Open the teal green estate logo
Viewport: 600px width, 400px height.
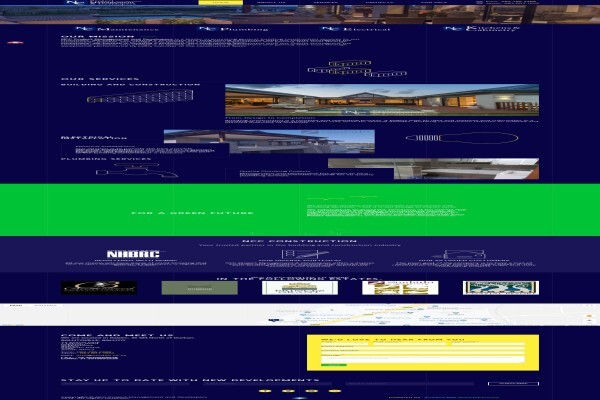pyautogui.click(x=501, y=288)
